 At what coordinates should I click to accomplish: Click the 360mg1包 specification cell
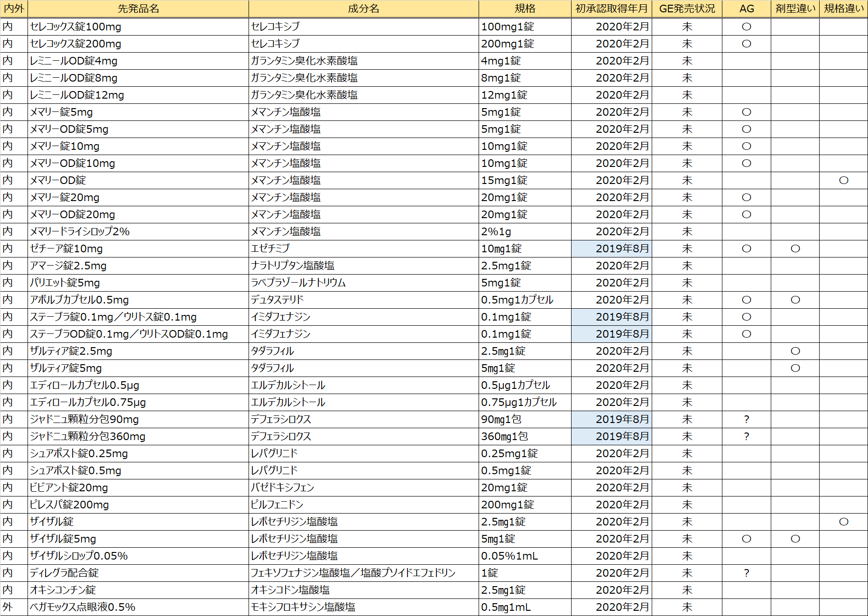coord(525,436)
